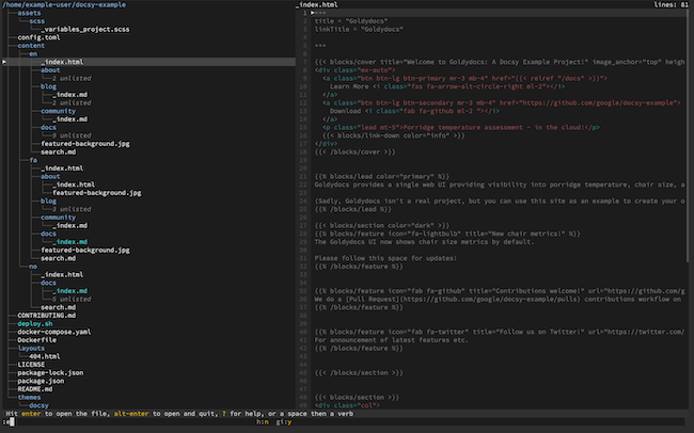694x433 pixels.
Task: Toggle the hidden files 'h:n' status flag
Action: 262,422
